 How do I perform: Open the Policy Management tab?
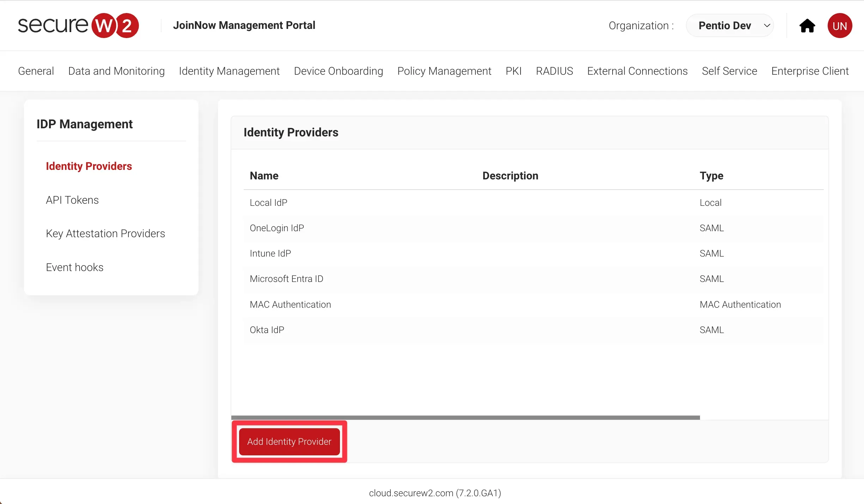tap(444, 71)
